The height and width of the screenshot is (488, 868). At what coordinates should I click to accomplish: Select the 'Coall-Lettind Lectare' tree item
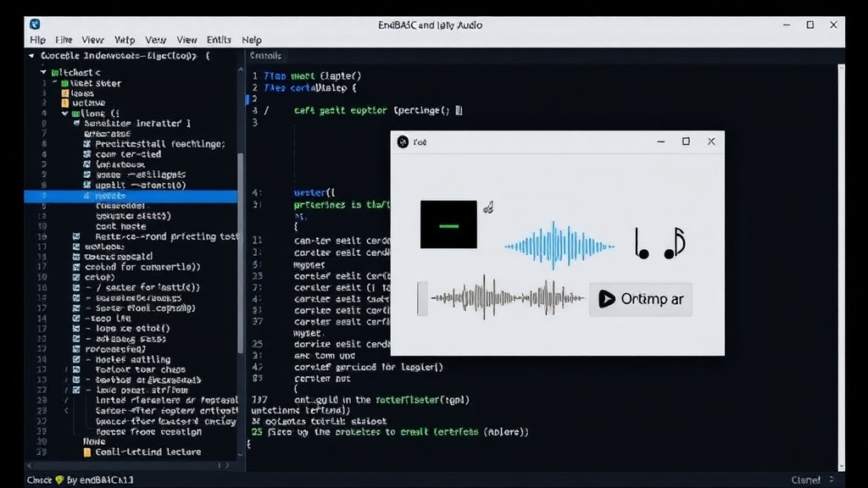click(x=147, y=452)
